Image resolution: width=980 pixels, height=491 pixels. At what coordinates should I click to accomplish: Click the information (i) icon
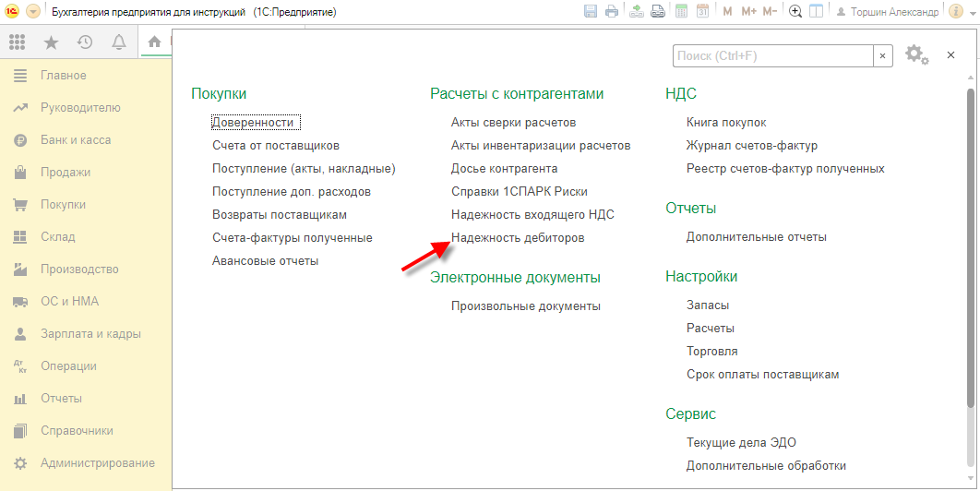pos(955,11)
